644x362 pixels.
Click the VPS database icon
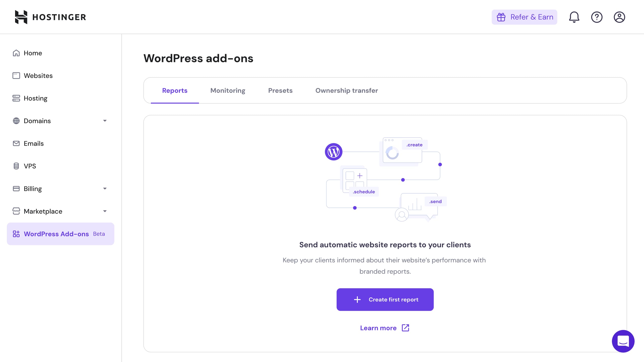[x=16, y=166]
